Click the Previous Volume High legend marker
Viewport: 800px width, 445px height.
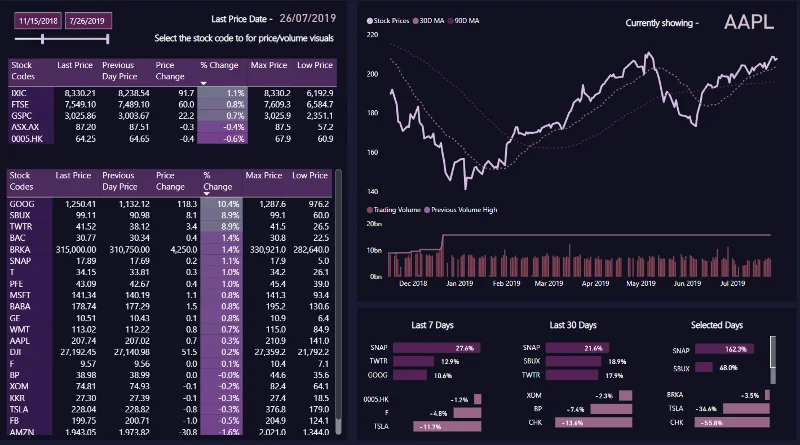click(x=427, y=210)
